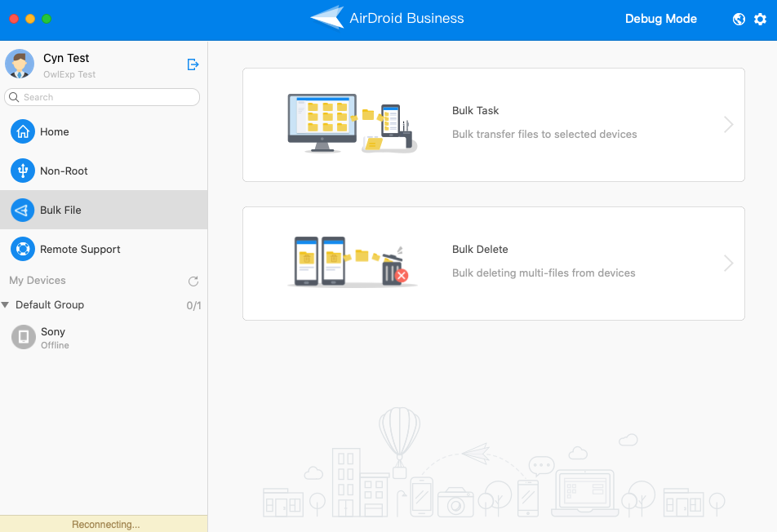The height and width of the screenshot is (532, 777).
Task: Click the globe language icon
Action: click(x=739, y=19)
